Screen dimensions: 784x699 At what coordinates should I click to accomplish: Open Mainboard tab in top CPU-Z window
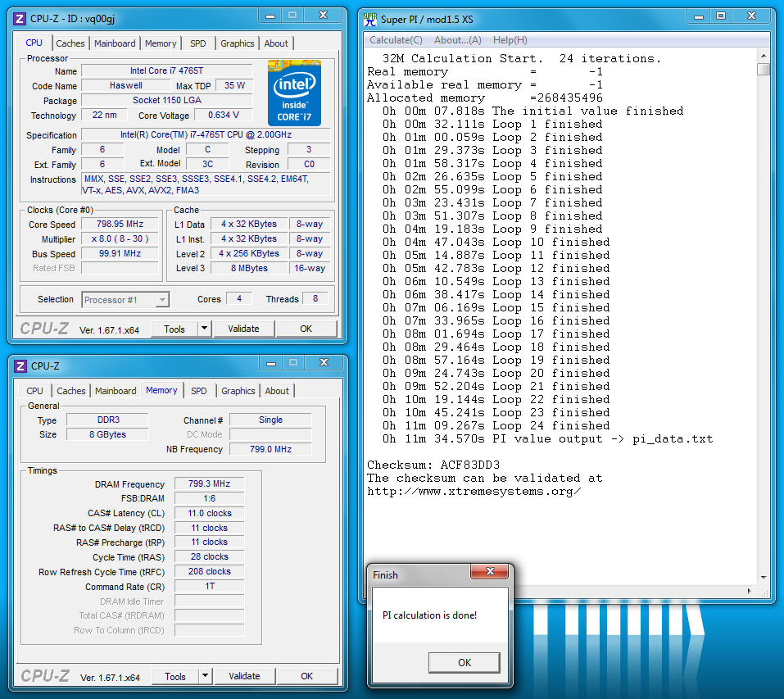115,43
